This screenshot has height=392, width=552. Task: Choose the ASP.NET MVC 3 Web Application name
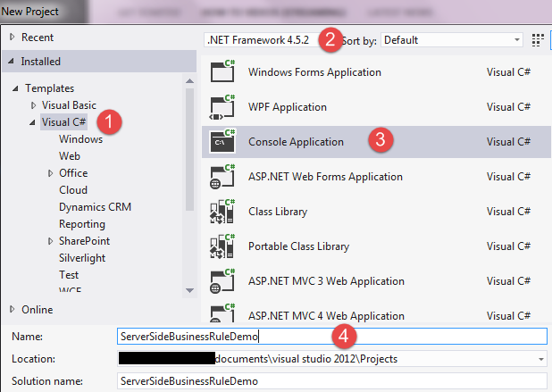tap(326, 281)
